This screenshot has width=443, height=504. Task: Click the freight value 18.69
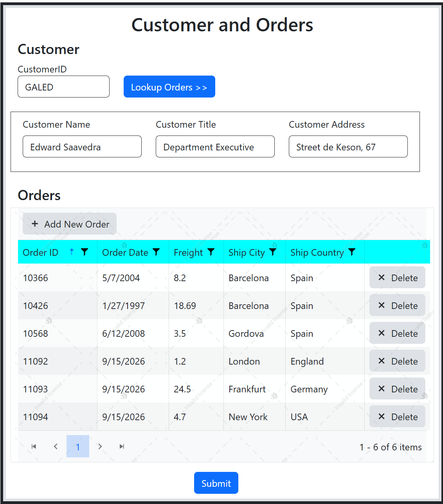pyautogui.click(x=185, y=306)
